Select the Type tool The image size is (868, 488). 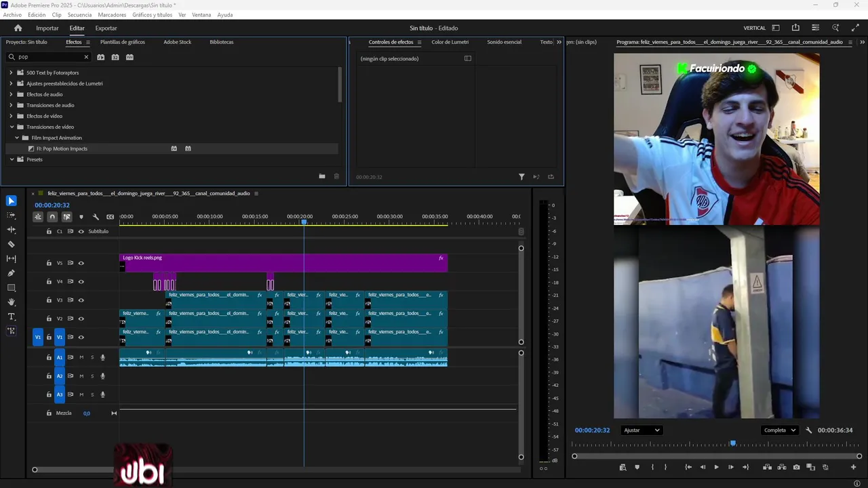click(11, 317)
